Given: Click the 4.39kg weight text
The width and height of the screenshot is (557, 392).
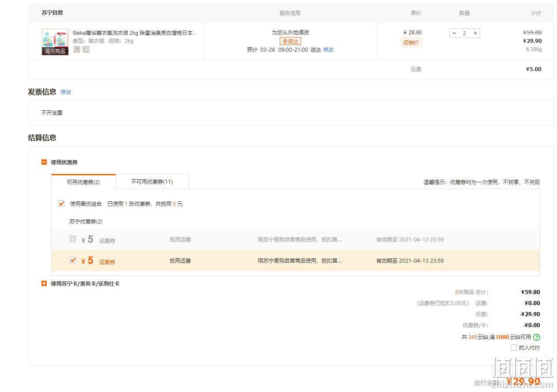Looking at the screenshot, I should [x=534, y=49].
